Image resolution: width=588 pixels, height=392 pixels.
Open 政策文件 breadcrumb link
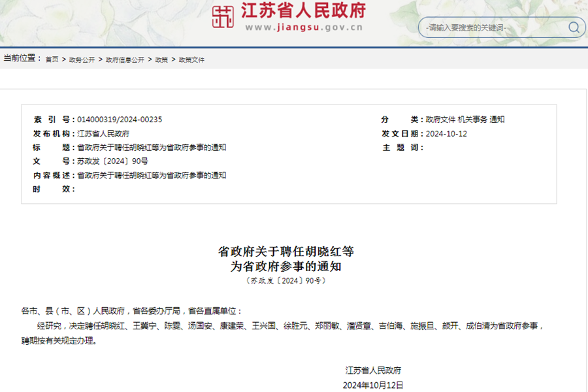click(x=191, y=59)
